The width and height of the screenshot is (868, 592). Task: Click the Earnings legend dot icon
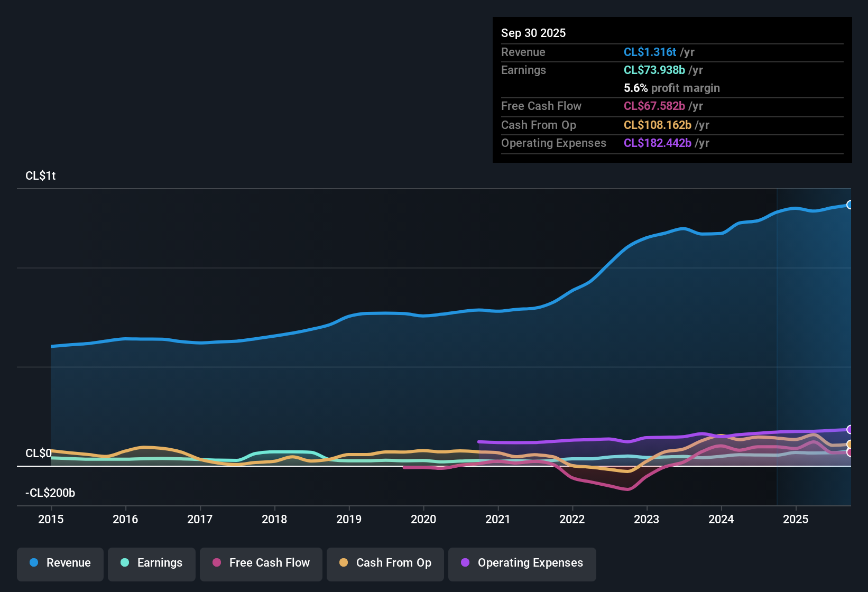[x=125, y=563]
